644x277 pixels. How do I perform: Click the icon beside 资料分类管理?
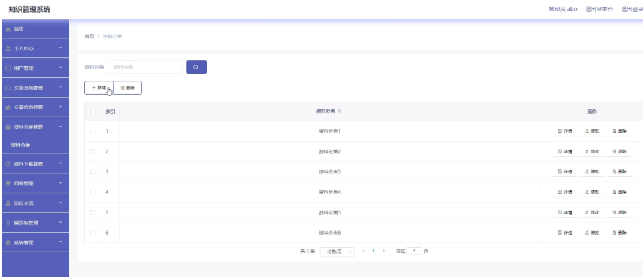coord(8,127)
